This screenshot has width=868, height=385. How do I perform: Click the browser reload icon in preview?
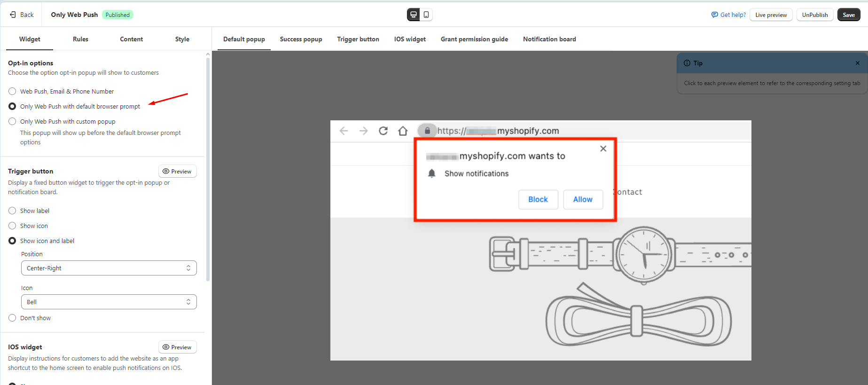coord(383,131)
